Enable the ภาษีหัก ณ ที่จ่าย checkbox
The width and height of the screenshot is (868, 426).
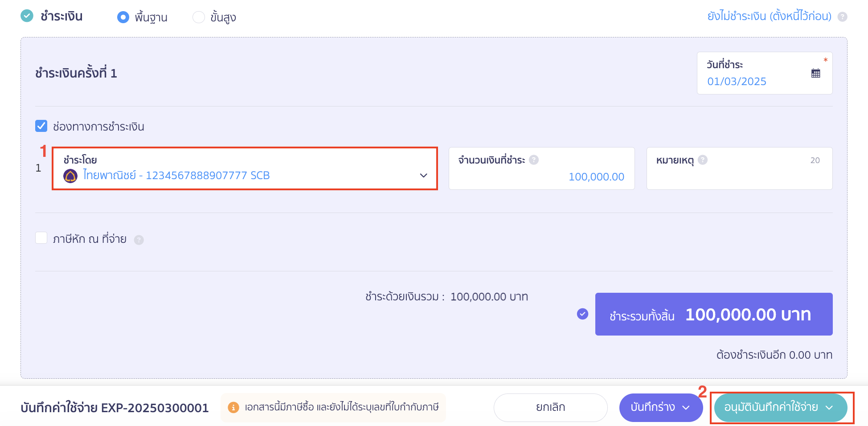point(41,238)
